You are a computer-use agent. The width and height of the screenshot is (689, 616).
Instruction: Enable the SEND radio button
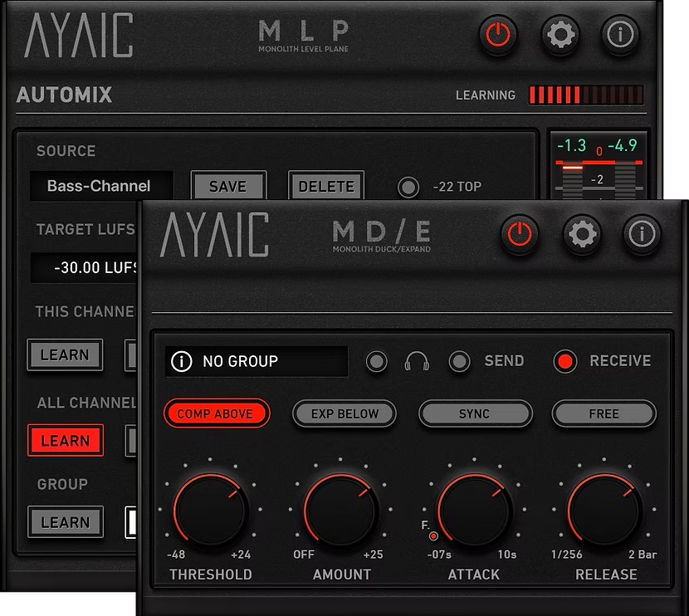coord(459,361)
